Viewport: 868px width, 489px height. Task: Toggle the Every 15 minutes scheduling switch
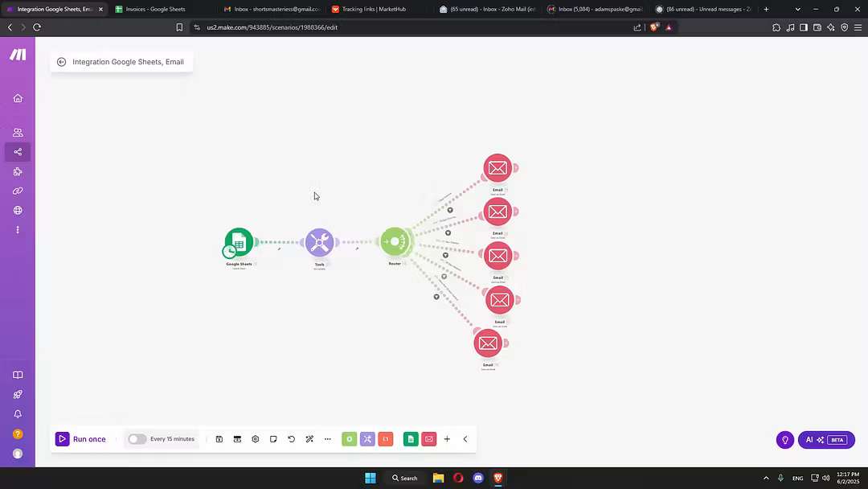[x=137, y=439]
